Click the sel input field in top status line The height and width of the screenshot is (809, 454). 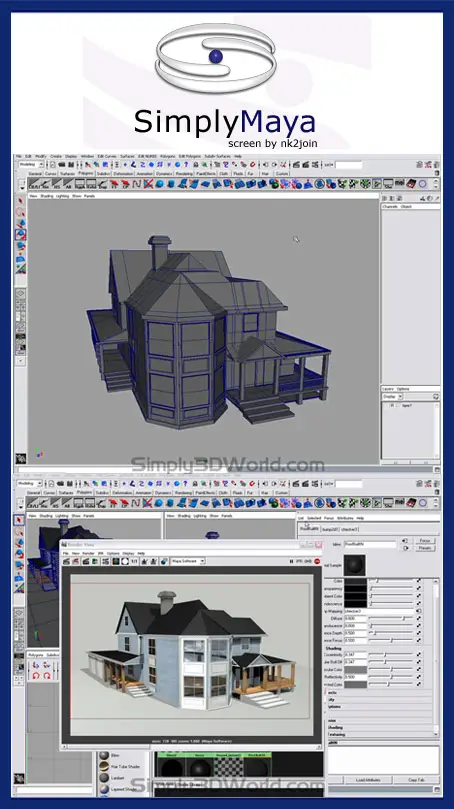(x=349, y=165)
